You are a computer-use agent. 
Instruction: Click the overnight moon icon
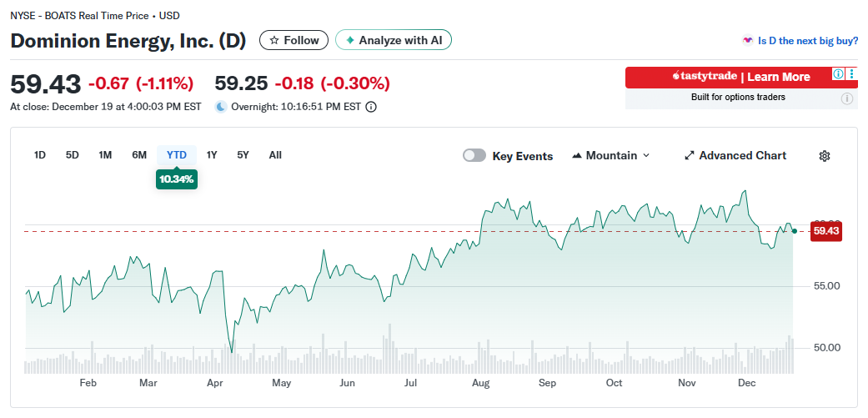click(x=221, y=107)
